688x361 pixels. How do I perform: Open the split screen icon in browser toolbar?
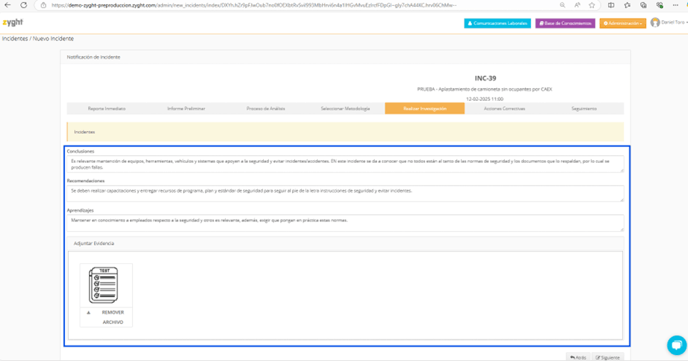(x=611, y=5)
